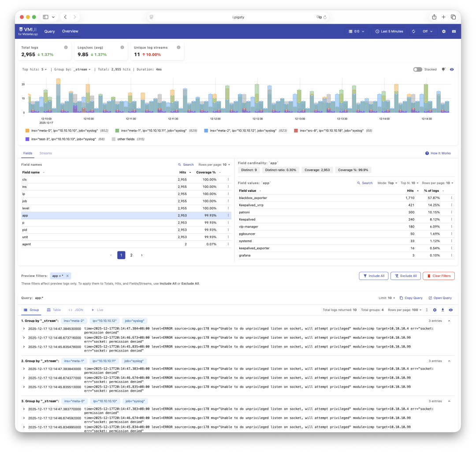Expand the Last 5 Minutes time picker
This screenshot has width=476, height=452.
pos(389,31)
